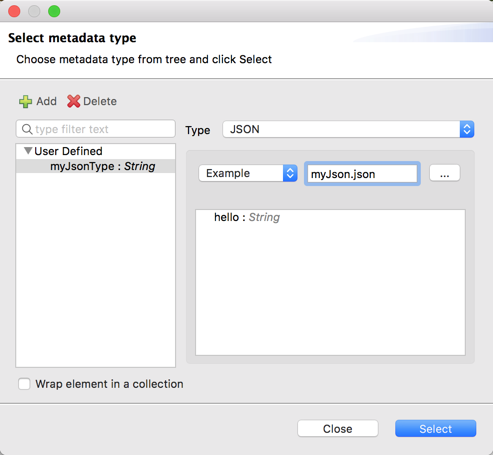Collapse the User Defined tree node
Image resolution: width=493 pixels, height=455 pixels.
click(x=28, y=151)
